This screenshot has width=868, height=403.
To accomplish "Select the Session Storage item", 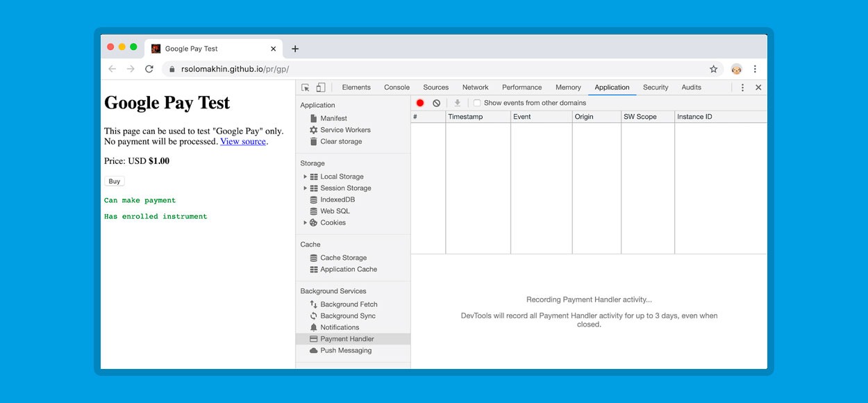I will click(x=346, y=188).
